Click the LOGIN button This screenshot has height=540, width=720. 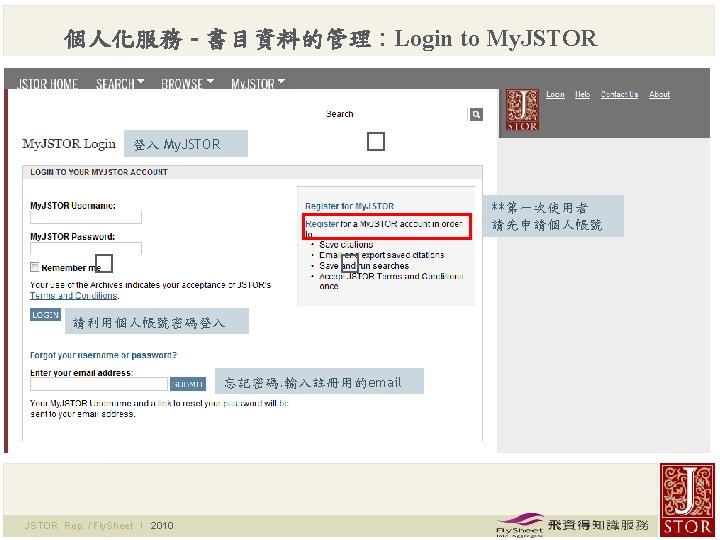click(x=45, y=315)
